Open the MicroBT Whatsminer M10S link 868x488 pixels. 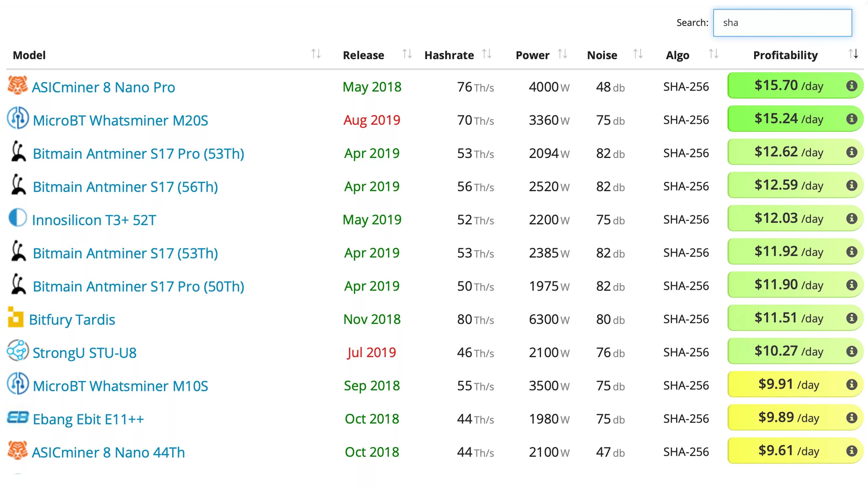[x=120, y=386]
